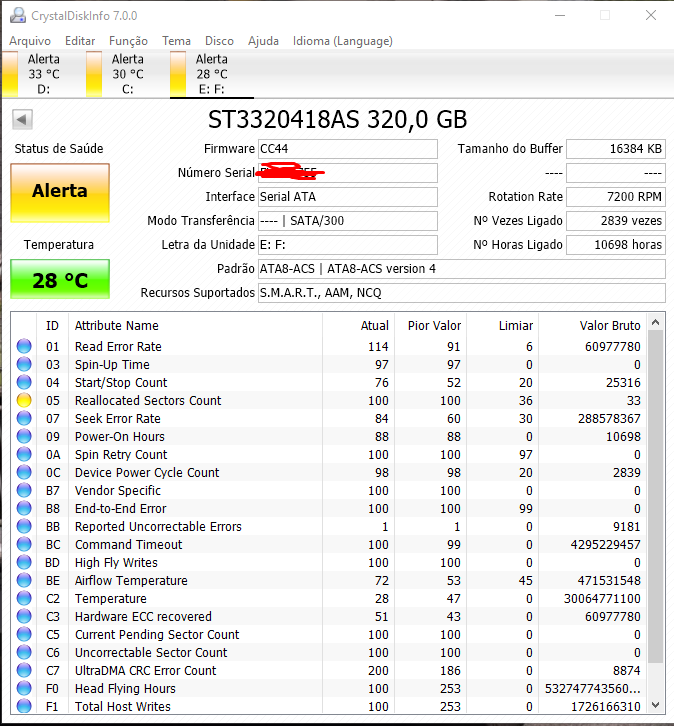This screenshot has height=726, width=674.
Task: Open the Idioma (Language) menu
Action: 343,41
